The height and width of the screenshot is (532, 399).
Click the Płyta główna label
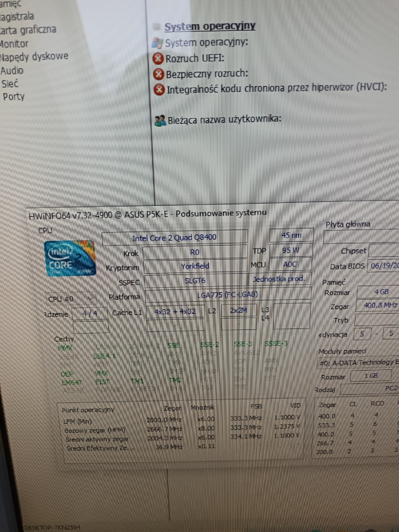coord(348,224)
